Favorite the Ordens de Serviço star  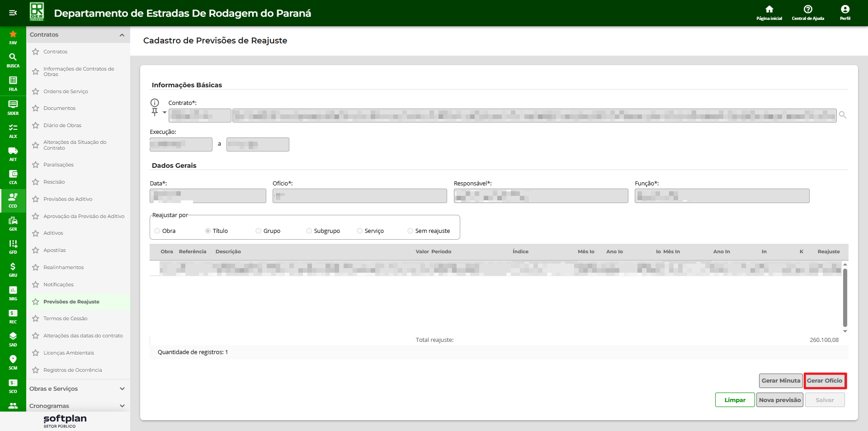pyautogui.click(x=36, y=91)
